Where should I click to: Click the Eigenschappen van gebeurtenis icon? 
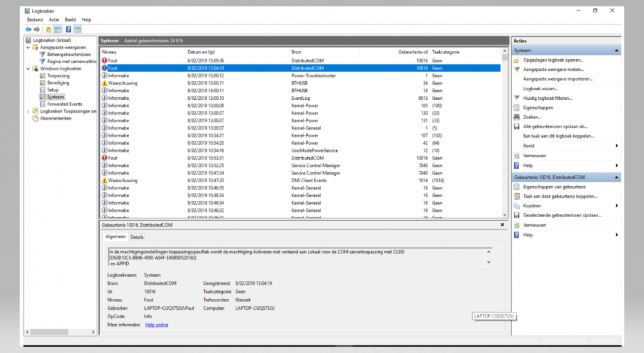[x=516, y=187]
